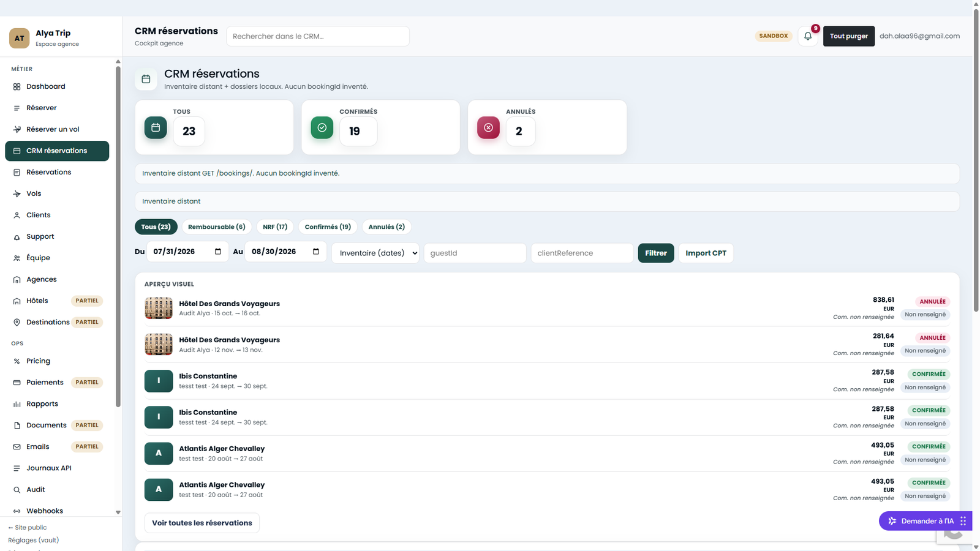Click the Import CPT button

(x=706, y=253)
